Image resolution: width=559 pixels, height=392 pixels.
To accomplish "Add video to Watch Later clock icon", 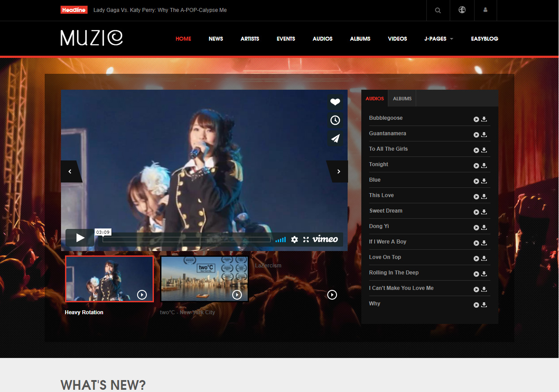I will coord(335,120).
